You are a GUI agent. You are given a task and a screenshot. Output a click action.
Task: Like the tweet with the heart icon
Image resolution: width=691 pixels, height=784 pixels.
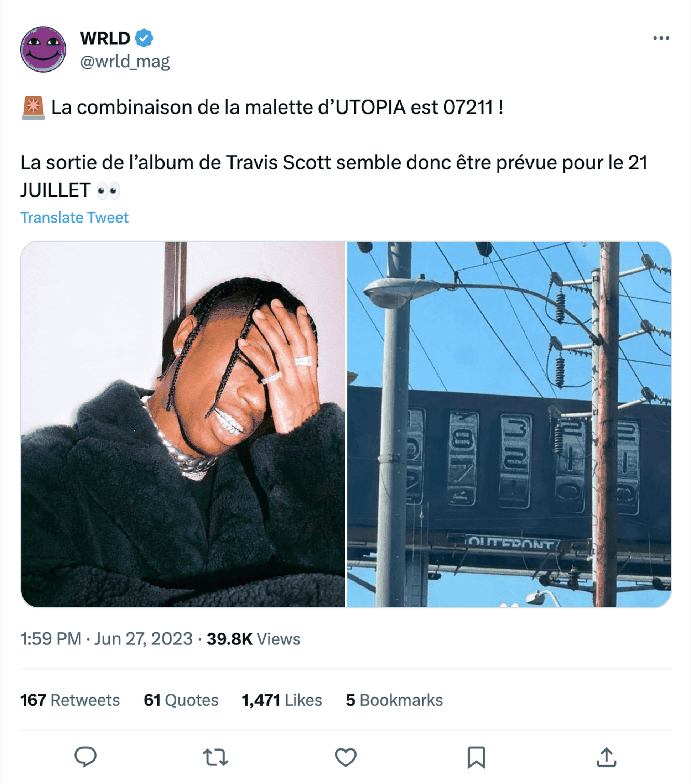tap(346, 757)
